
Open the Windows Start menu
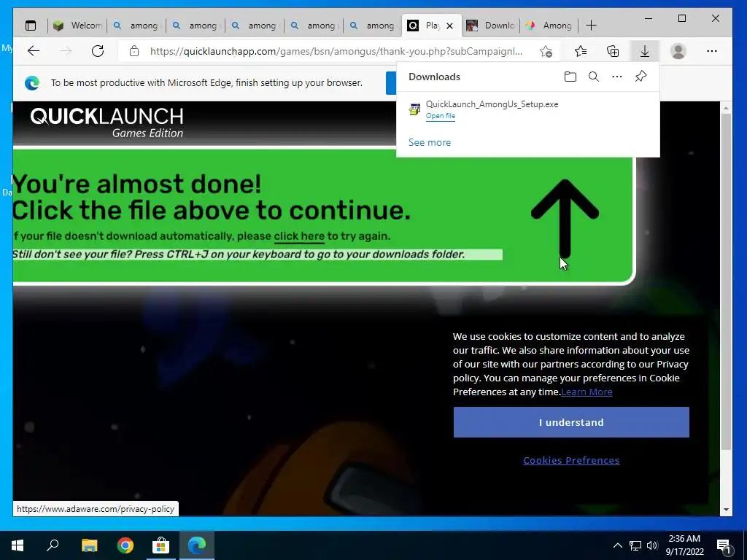18,545
